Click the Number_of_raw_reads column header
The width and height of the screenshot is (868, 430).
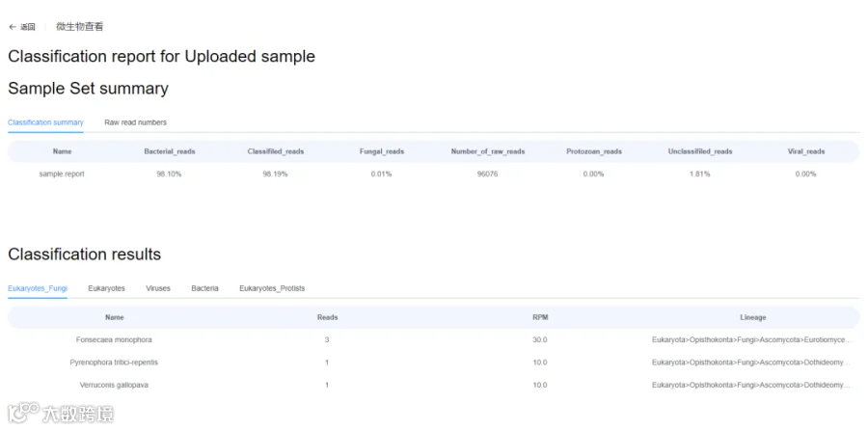488,151
